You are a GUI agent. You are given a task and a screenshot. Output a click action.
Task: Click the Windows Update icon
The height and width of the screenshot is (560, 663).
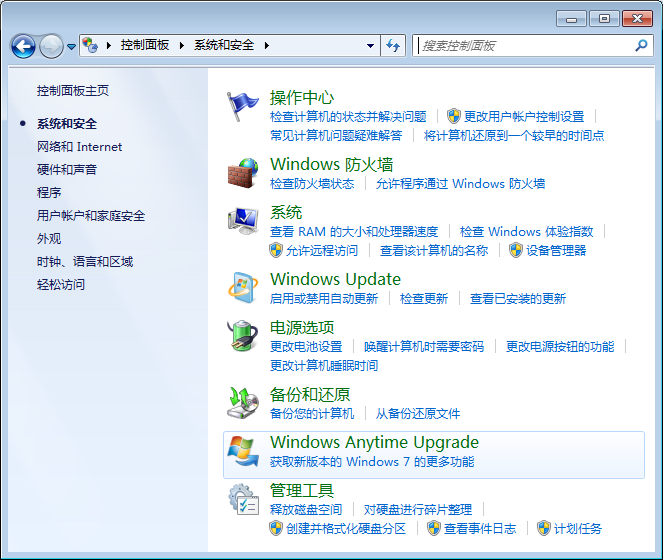pos(243,288)
